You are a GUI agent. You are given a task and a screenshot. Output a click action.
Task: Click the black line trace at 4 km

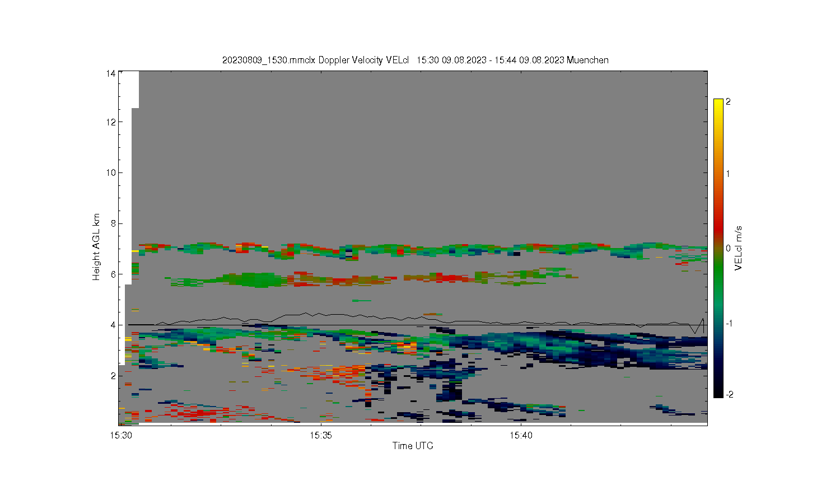[414, 325]
